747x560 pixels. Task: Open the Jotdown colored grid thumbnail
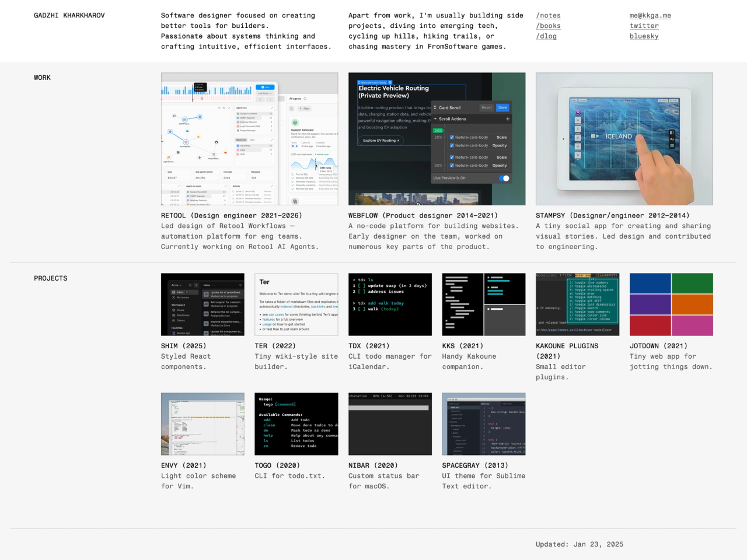point(671,304)
